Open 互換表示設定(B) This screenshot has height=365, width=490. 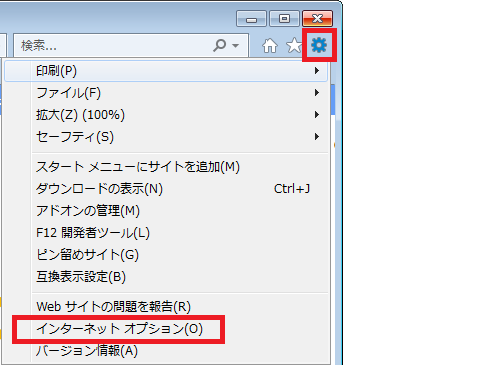point(166,277)
